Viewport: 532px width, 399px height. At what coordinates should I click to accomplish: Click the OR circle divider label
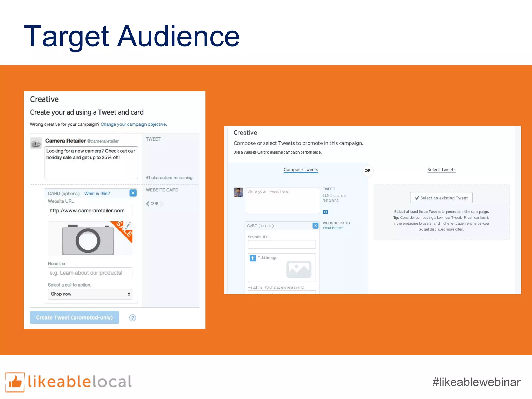click(x=368, y=171)
